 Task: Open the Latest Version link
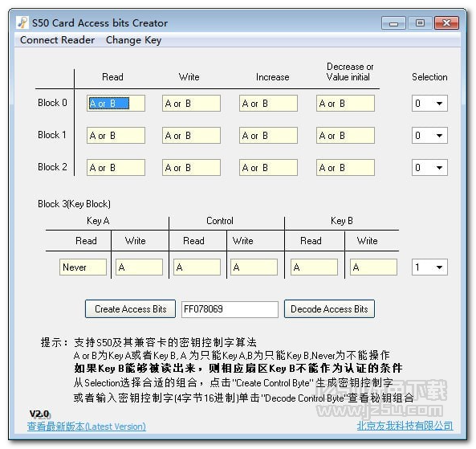87,427
